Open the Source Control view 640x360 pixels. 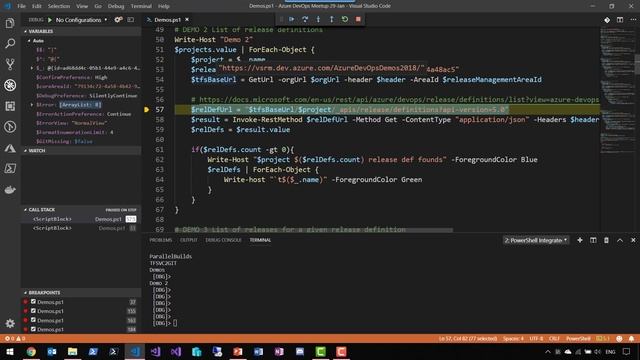click(x=10, y=64)
